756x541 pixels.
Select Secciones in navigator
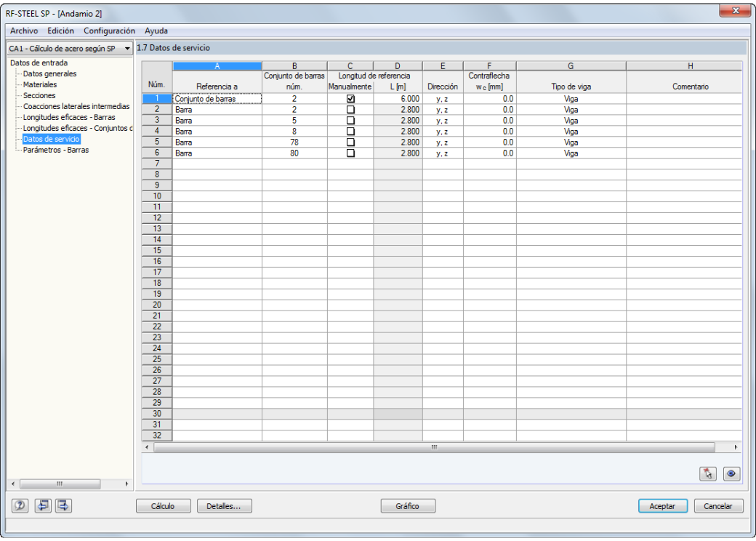pyautogui.click(x=39, y=95)
